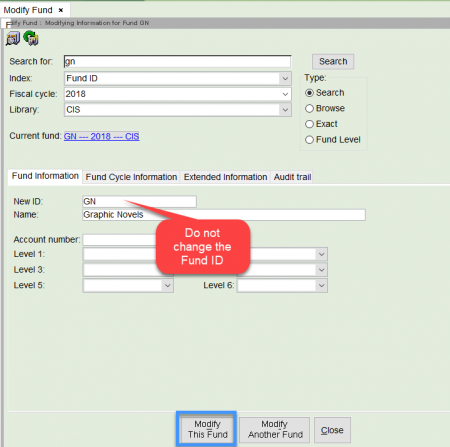Close the Modify Fund tab
This screenshot has width=450, height=447.
61,10
